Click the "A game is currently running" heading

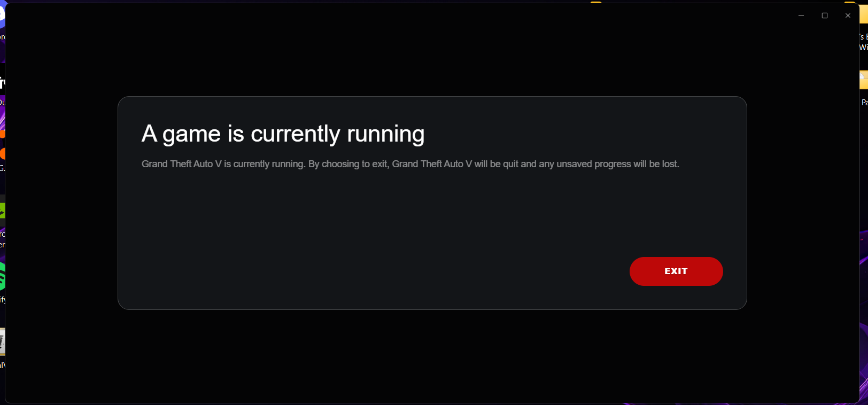[x=283, y=134]
